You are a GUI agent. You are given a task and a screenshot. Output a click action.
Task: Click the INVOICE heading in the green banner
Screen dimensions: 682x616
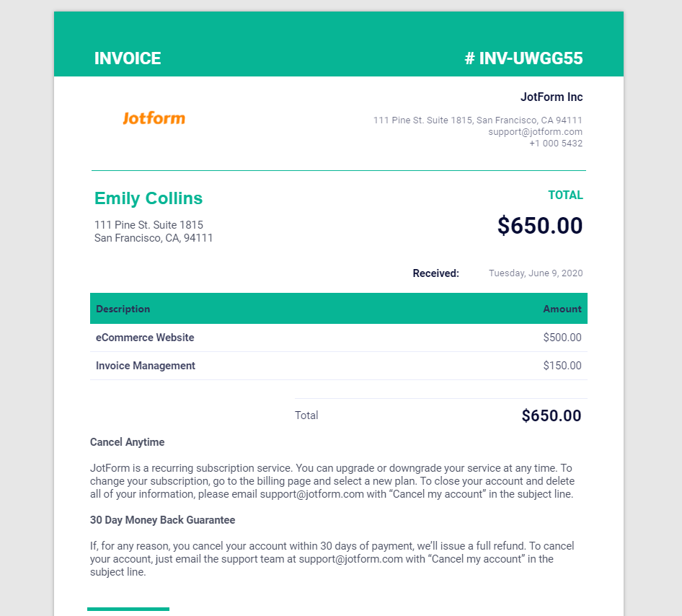(x=128, y=58)
